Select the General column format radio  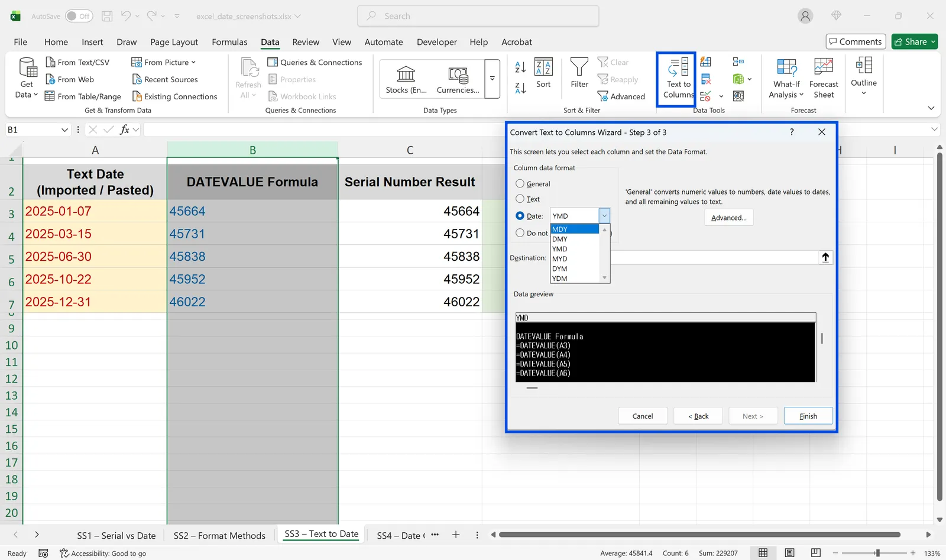coord(520,183)
